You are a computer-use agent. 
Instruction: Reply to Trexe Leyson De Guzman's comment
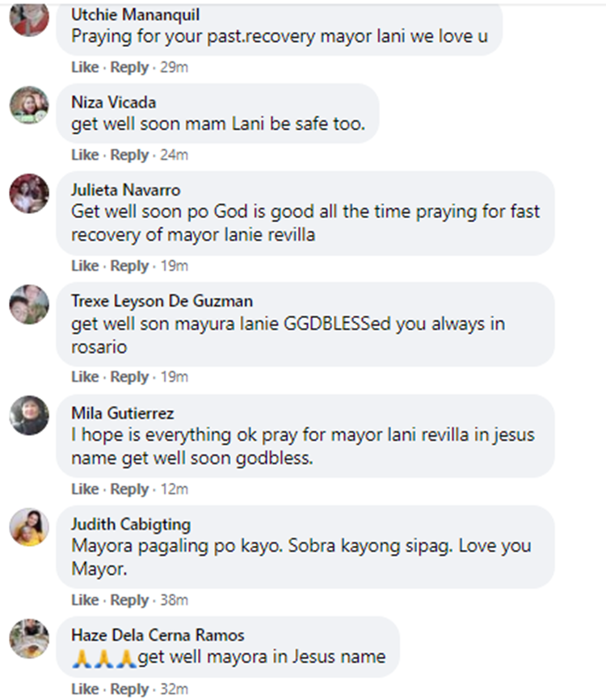129,377
